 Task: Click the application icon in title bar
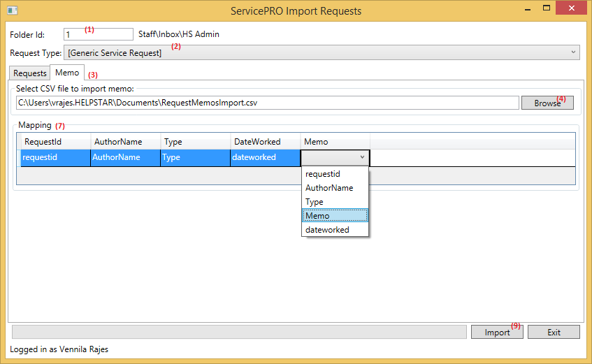(x=12, y=10)
